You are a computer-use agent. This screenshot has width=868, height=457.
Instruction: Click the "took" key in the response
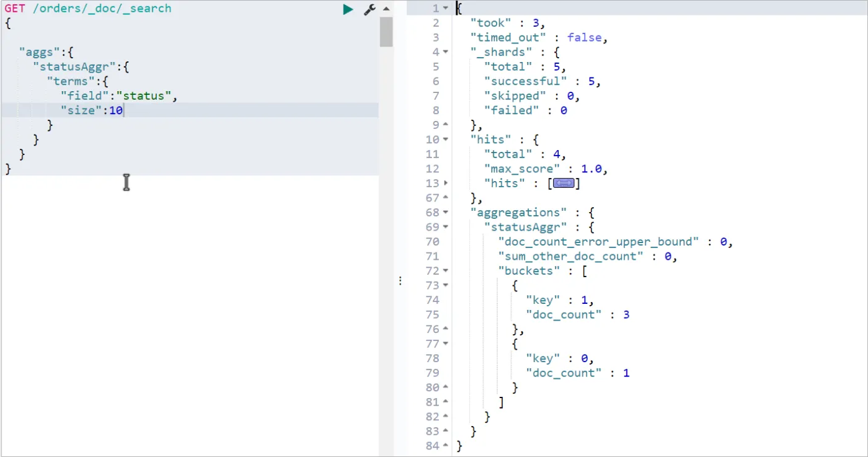490,23
